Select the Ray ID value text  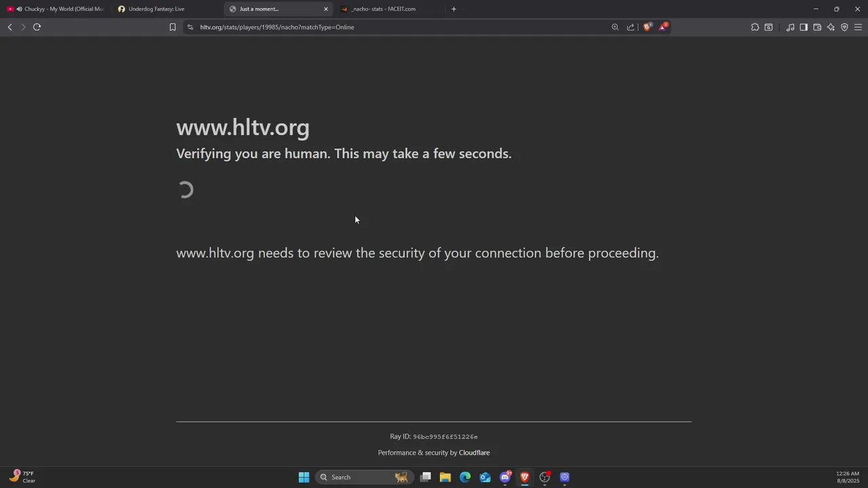tap(445, 437)
